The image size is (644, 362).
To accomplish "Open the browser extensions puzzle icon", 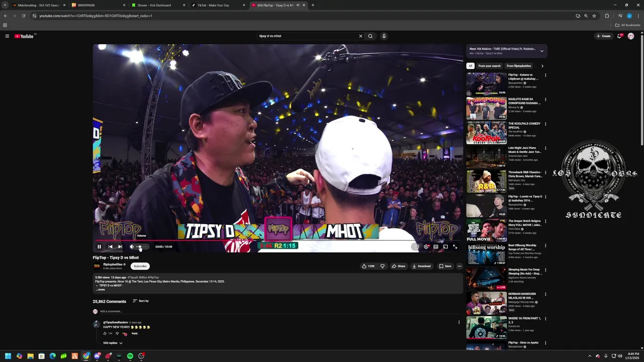I will tap(607, 16).
